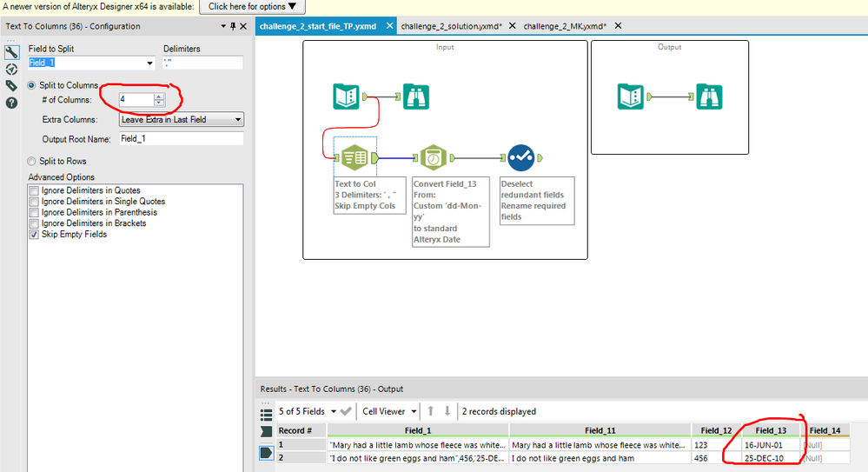Select the cell containing 16-JUN-01
This screenshot has width=868, height=472.
(771, 445)
